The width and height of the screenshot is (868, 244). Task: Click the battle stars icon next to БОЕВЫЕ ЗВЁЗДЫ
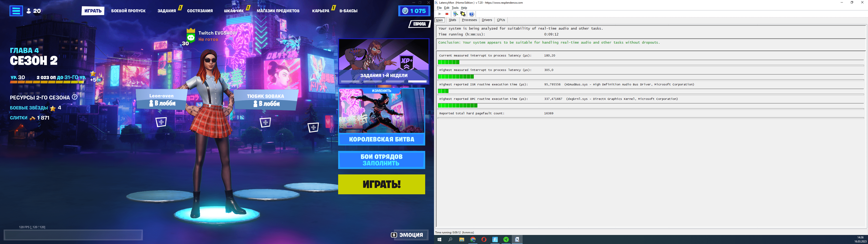tap(53, 108)
